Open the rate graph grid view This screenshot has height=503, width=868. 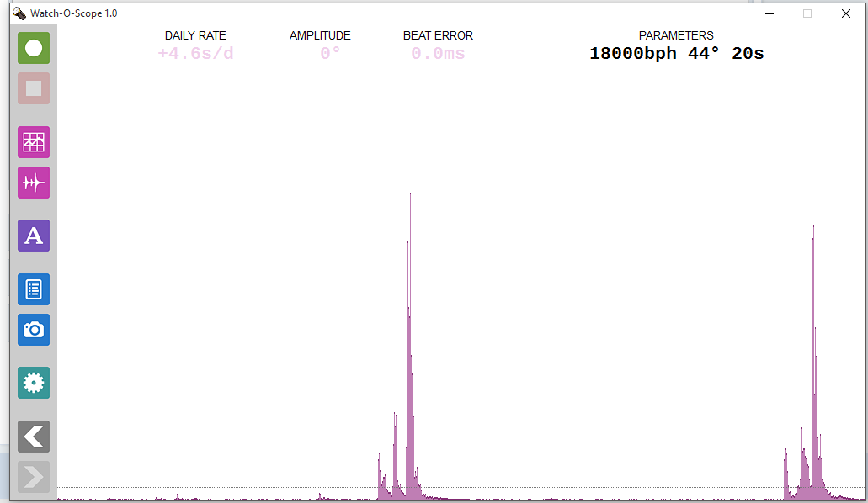34,142
